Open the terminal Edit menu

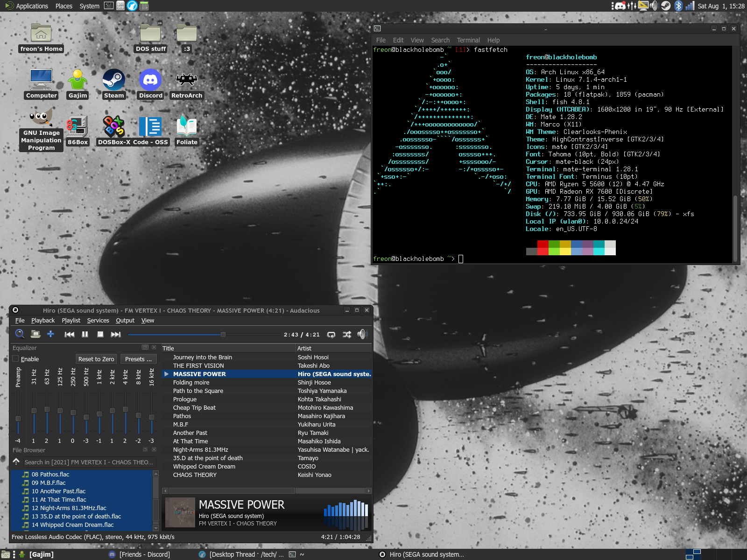398,40
